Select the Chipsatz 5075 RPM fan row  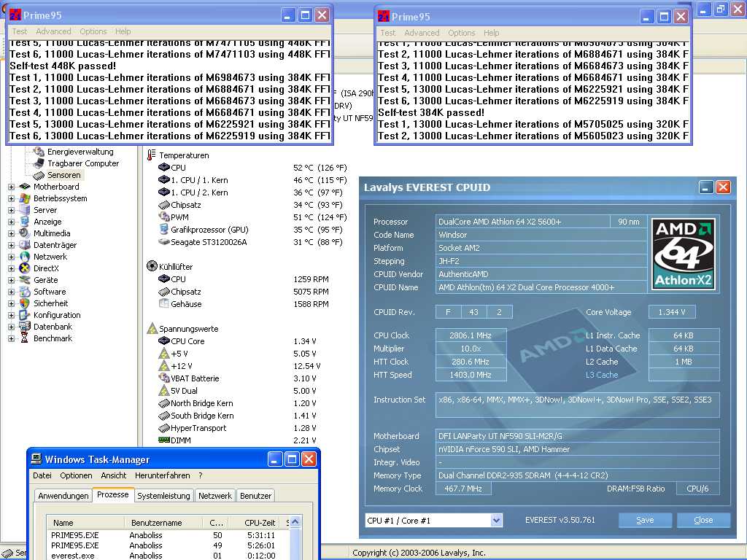tap(244, 292)
